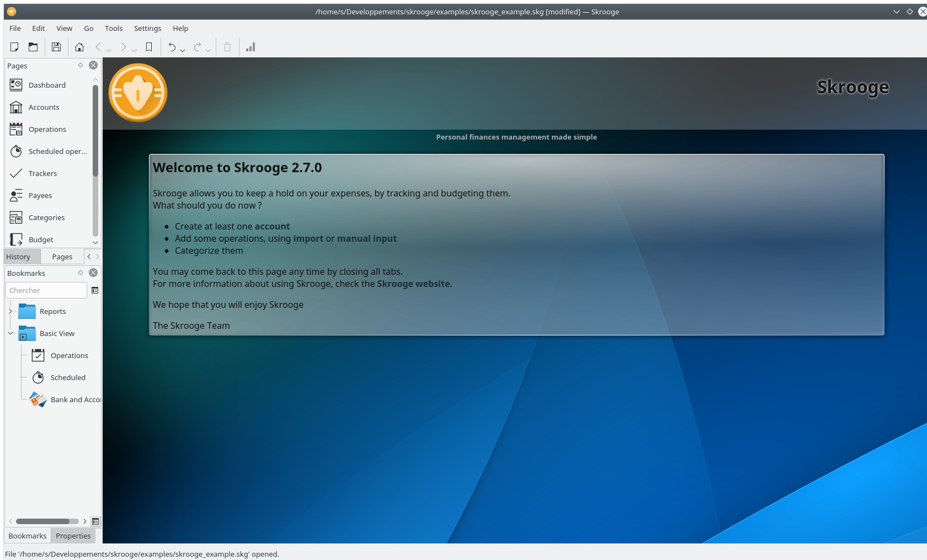The image size is (927, 560).
Task: Close the Bookmarks panel
Action: [93, 273]
